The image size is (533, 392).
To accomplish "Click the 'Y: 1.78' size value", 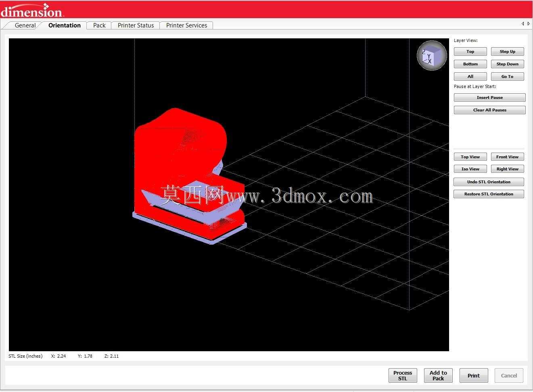I will click(85, 356).
